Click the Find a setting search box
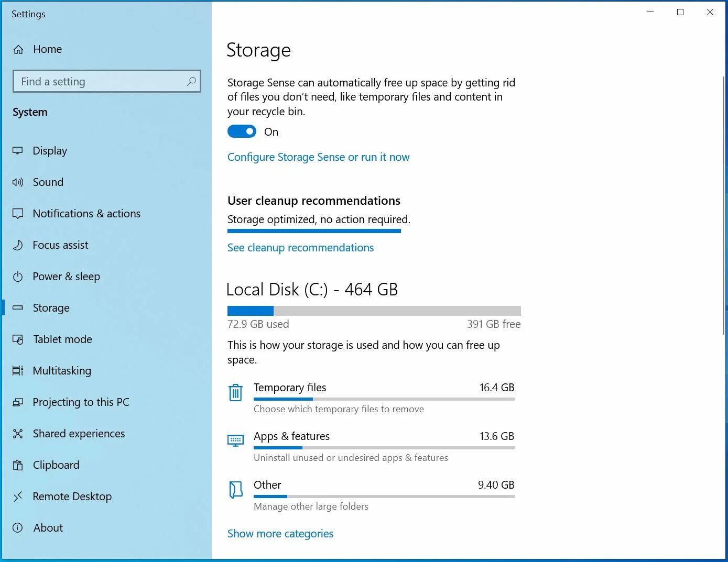 107,82
